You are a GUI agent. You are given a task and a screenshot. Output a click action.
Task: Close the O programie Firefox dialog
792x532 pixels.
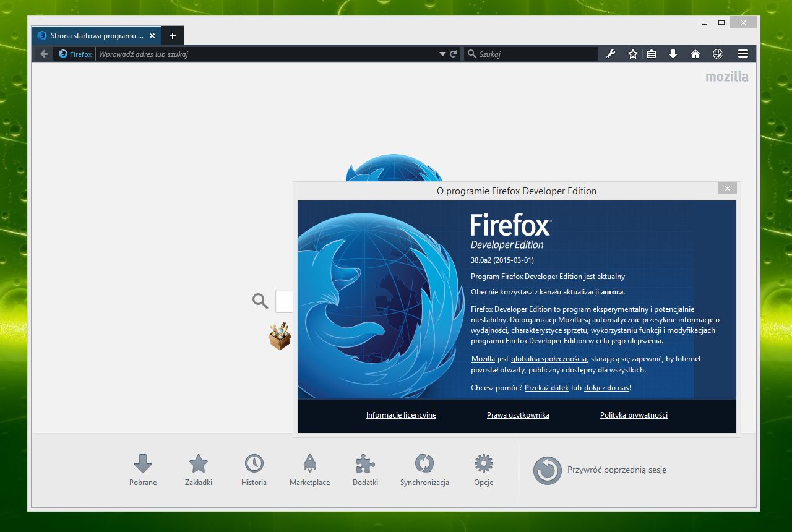click(728, 188)
